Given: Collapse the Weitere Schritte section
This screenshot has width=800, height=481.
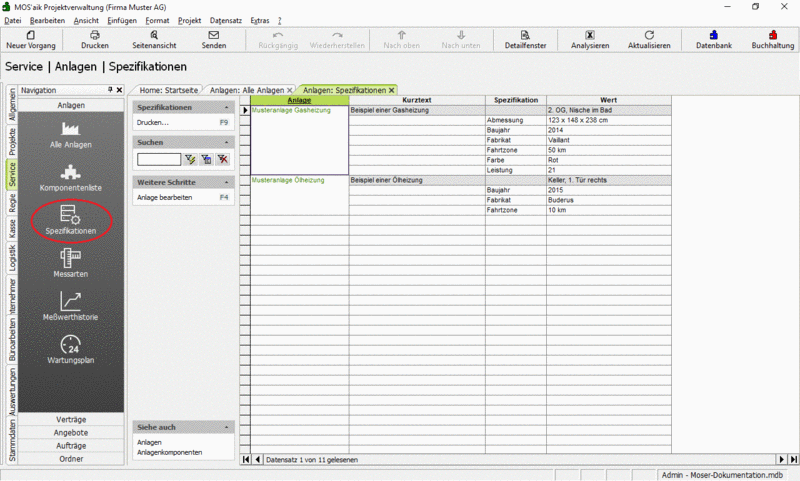Looking at the screenshot, I should (x=227, y=182).
